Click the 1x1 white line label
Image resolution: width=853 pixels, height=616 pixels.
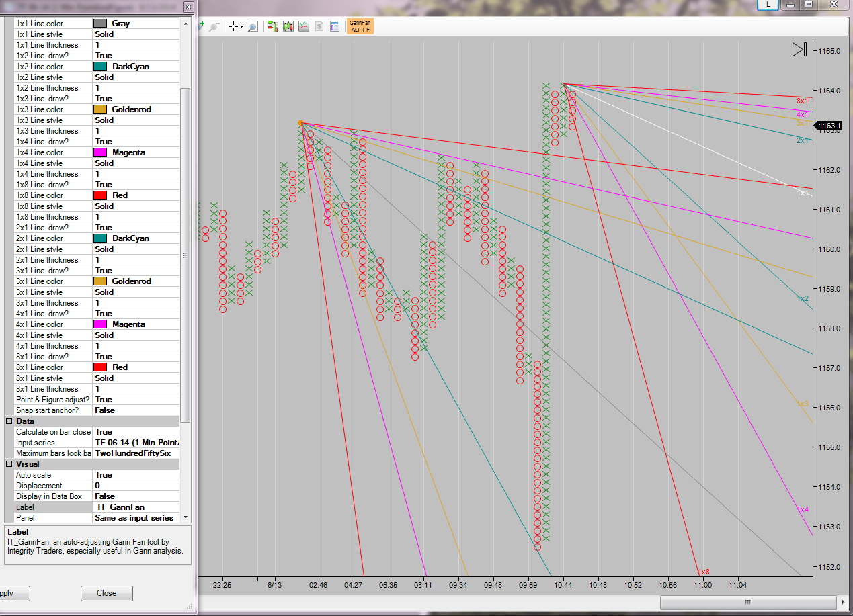tap(803, 193)
